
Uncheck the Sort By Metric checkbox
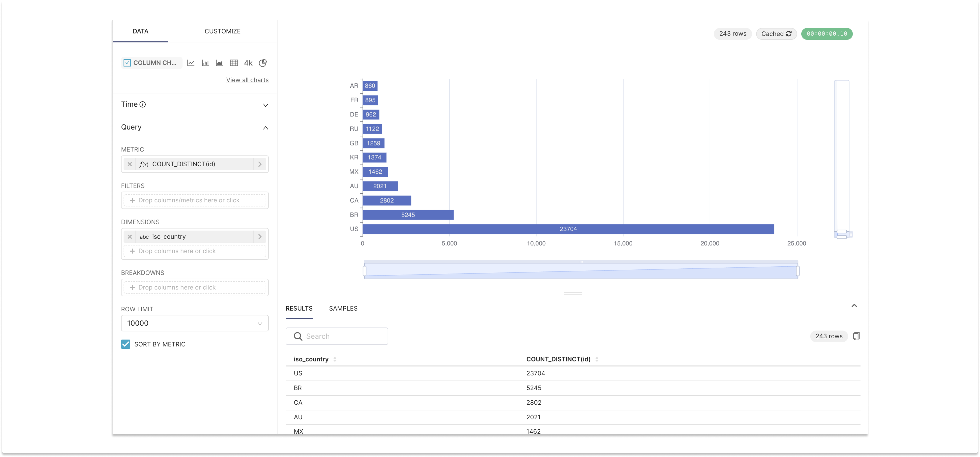click(126, 344)
